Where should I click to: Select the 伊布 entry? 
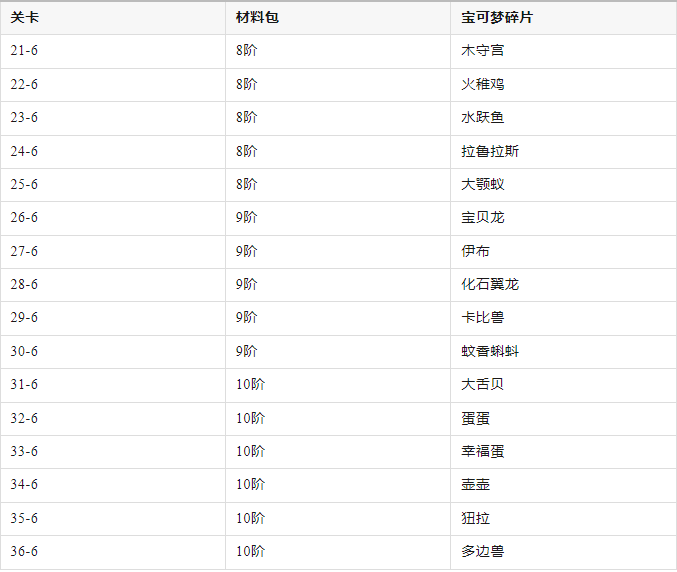tap(475, 252)
